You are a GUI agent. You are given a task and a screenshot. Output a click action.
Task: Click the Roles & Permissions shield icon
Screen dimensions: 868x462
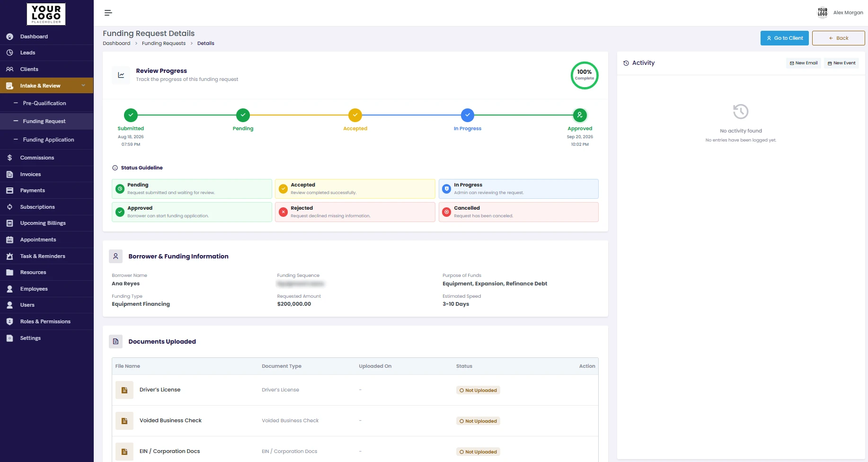coord(9,321)
